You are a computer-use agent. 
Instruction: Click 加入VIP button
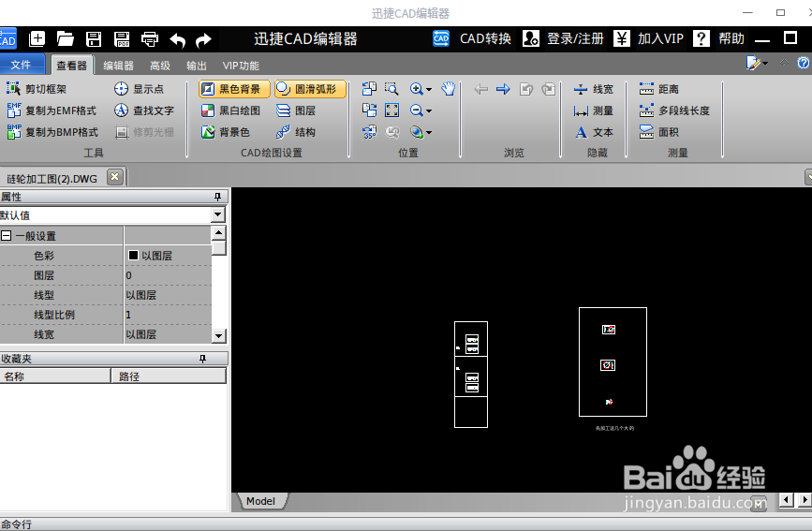648,38
